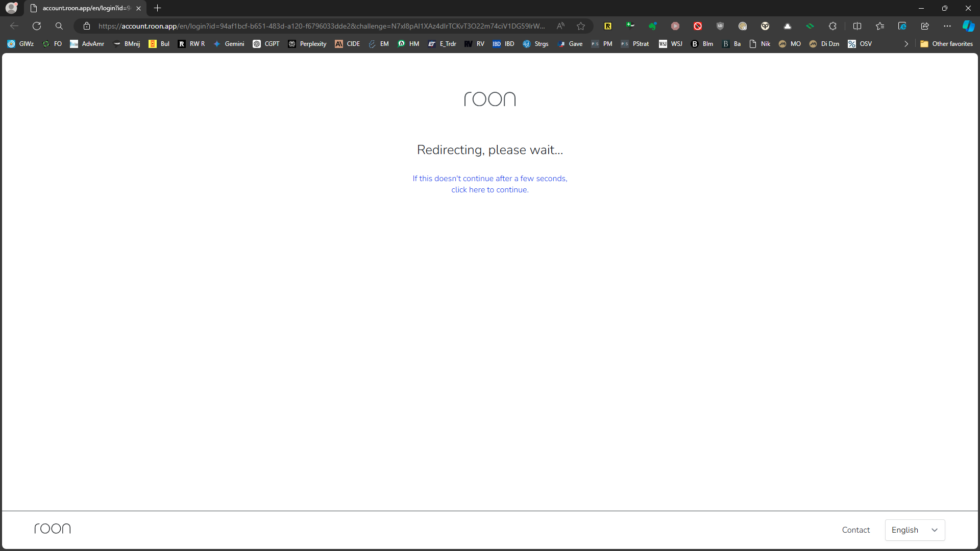Open a new tab with plus button
Screen dimensions: 980x551
(157, 8)
